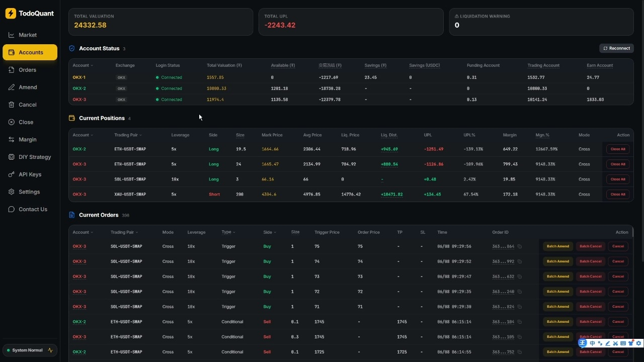Click Batch Amend for the trigger price 75 order
644x362 pixels.
click(x=557, y=246)
